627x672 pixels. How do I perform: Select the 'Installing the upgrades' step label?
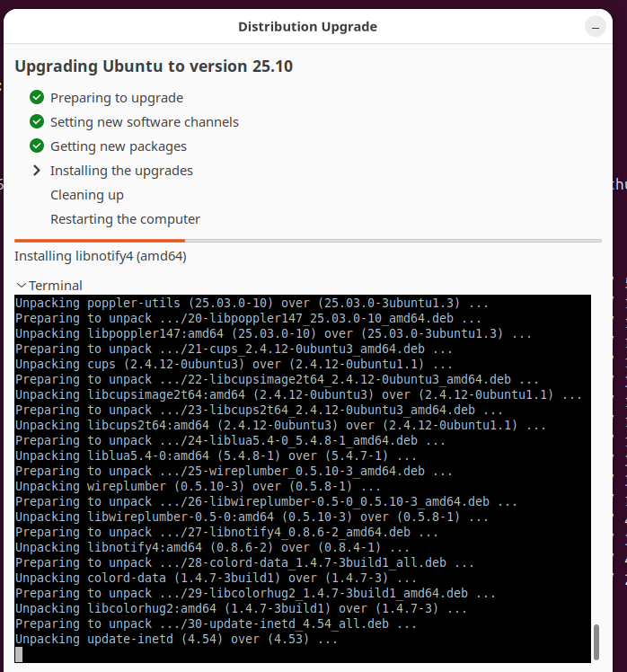tap(121, 171)
